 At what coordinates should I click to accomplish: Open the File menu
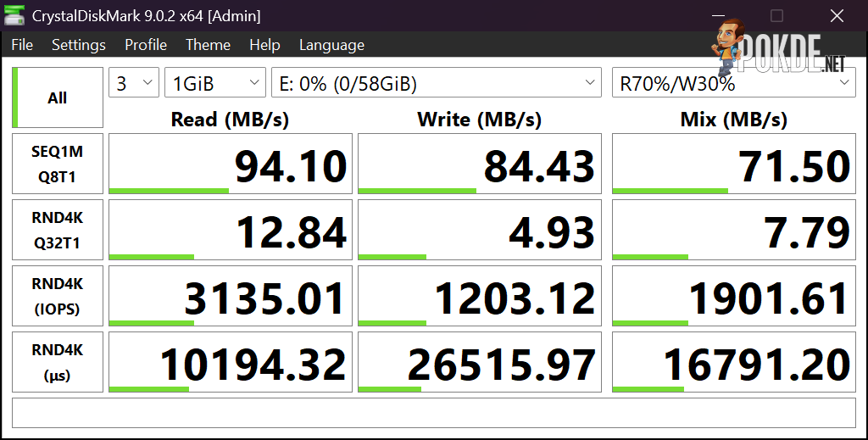point(22,45)
